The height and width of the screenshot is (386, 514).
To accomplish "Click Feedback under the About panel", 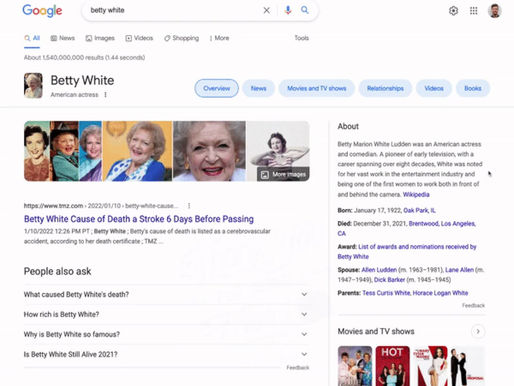I will pos(473,305).
